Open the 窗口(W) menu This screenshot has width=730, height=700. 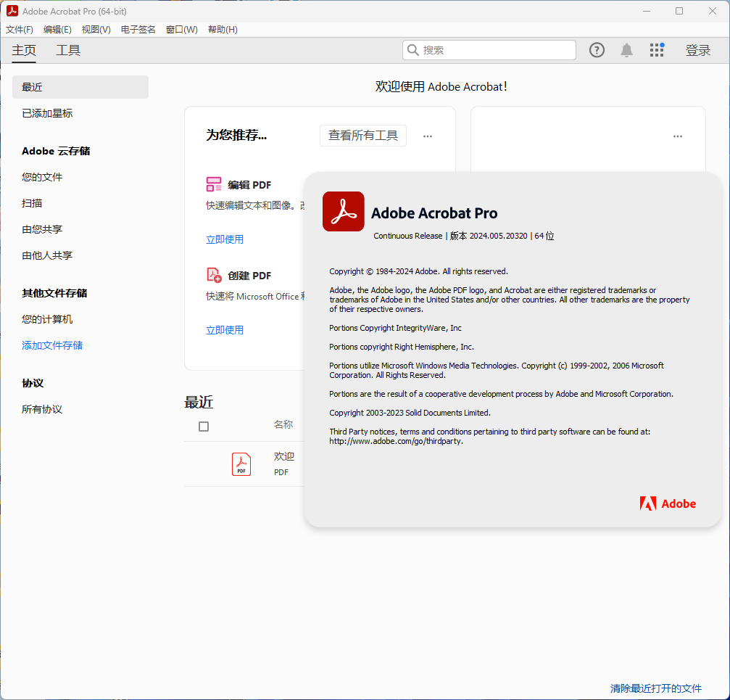coord(181,29)
